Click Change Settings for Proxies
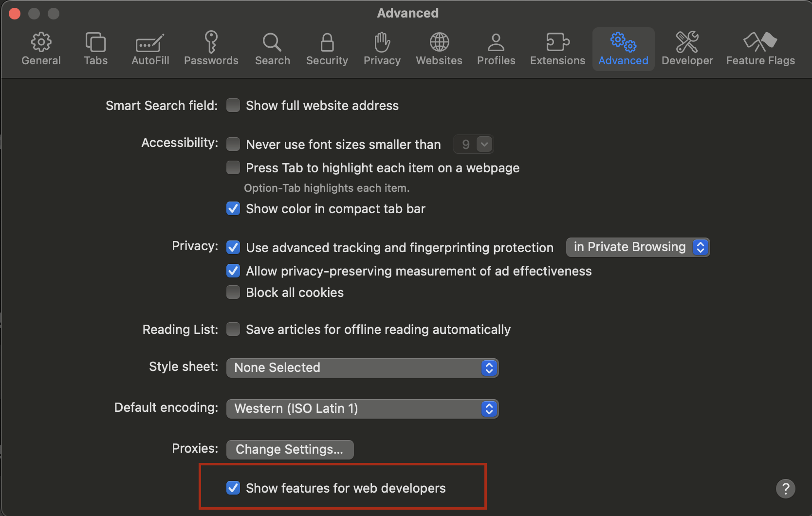812x516 pixels. [x=290, y=449]
